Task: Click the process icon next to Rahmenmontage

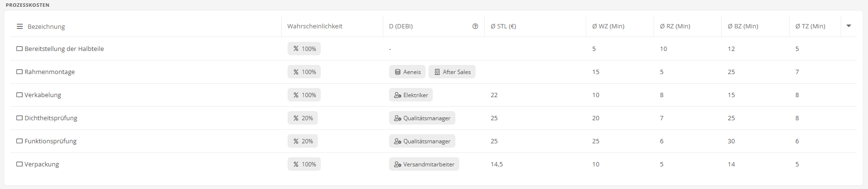Action: [20, 72]
